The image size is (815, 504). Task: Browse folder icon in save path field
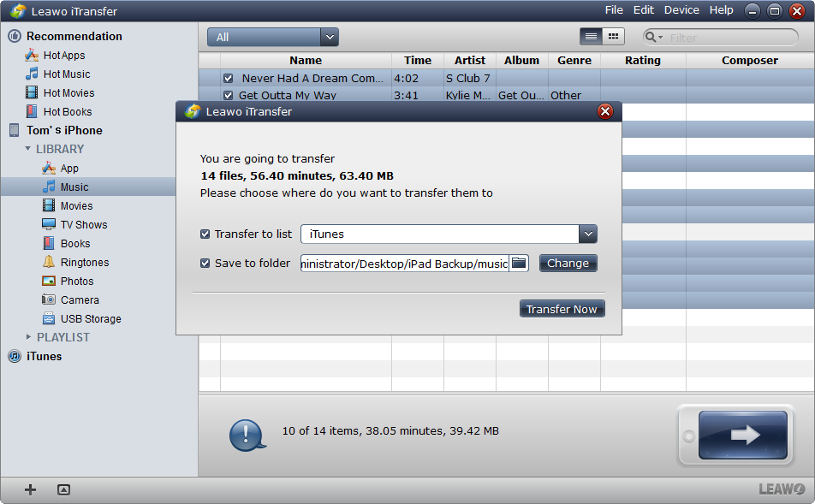(x=519, y=263)
